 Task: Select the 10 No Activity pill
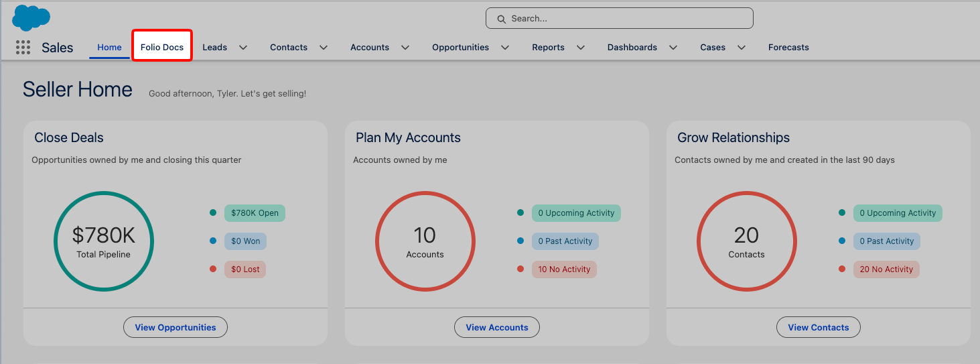pyautogui.click(x=564, y=269)
